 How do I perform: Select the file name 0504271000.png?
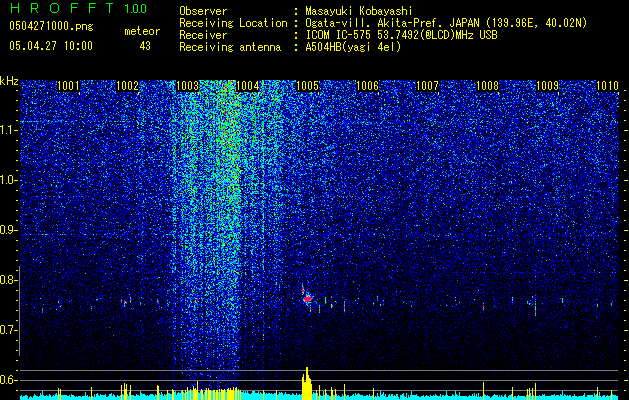[x=51, y=27]
